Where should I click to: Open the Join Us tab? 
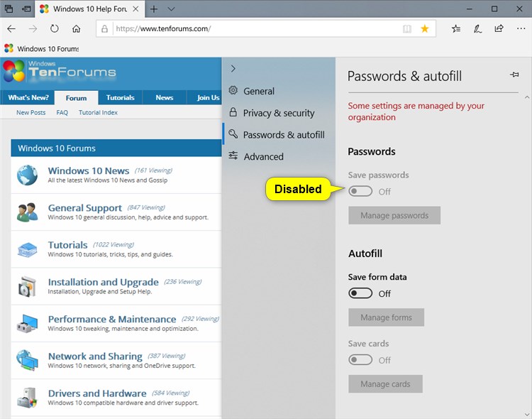point(208,98)
